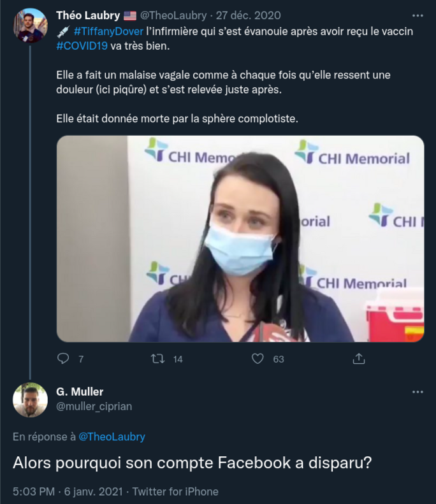Click @TheoLaubry in the 'En réponse à' line
The width and height of the screenshot is (436, 504).
(112, 436)
